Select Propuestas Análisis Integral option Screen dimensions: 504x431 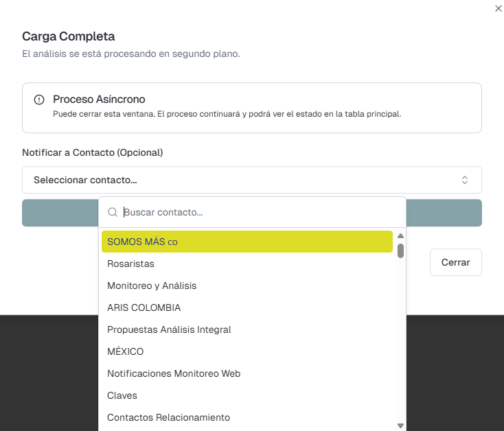(x=247, y=329)
